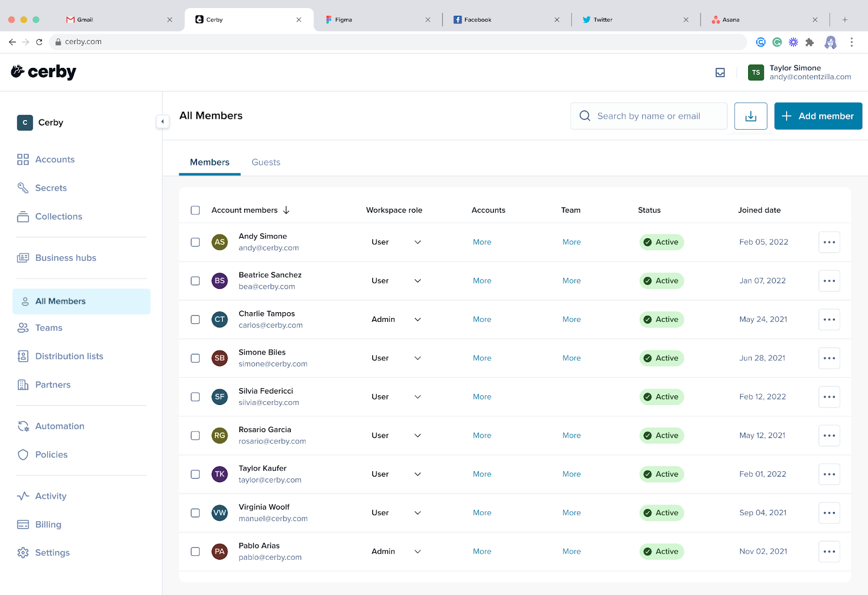Check the box for Silvia Federicci
868x595 pixels.
[x=195, y=397]
